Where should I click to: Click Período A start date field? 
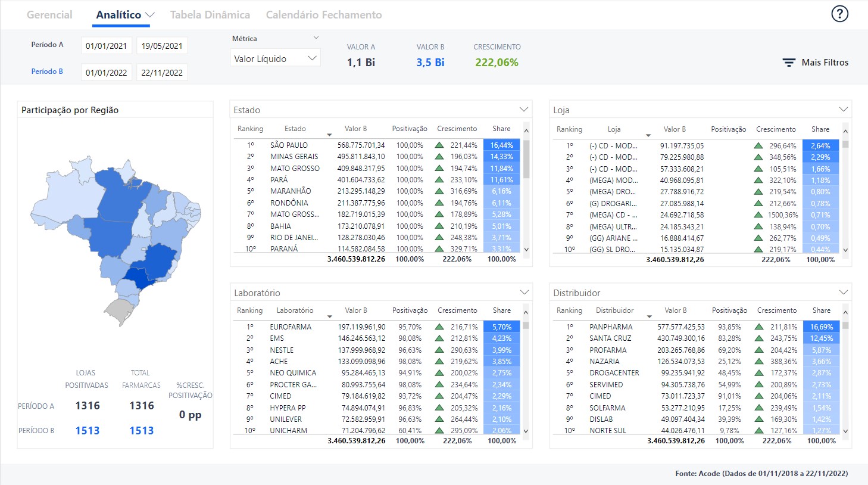pos(106,46)
